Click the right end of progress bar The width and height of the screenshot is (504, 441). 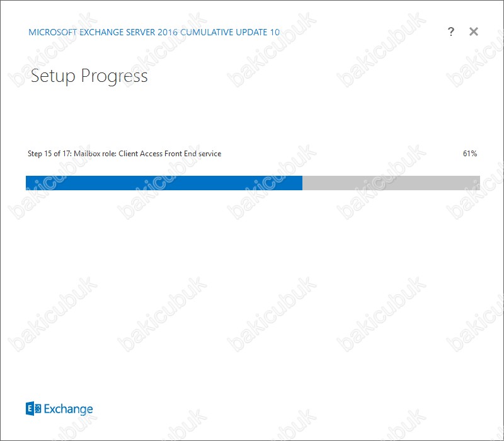pos(478,183)
